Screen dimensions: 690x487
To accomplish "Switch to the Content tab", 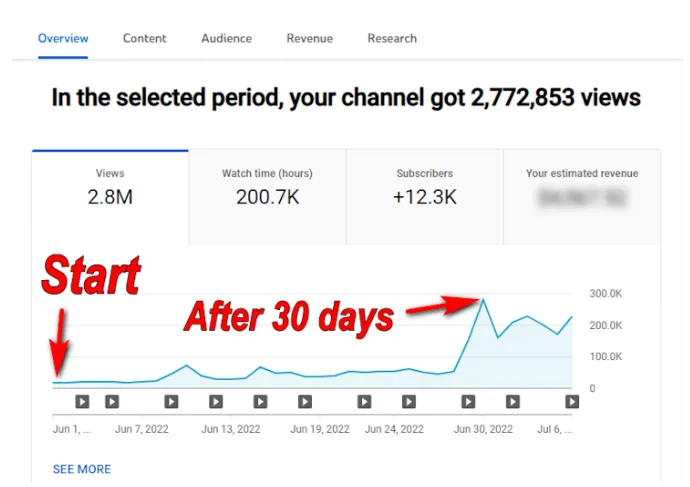I will pos(145,38).
